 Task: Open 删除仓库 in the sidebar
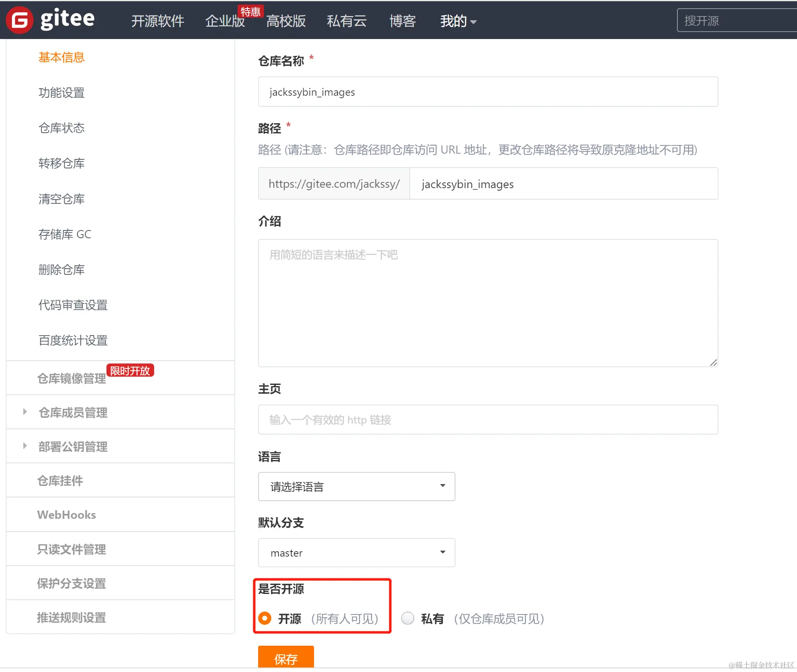tap(62, 270)
